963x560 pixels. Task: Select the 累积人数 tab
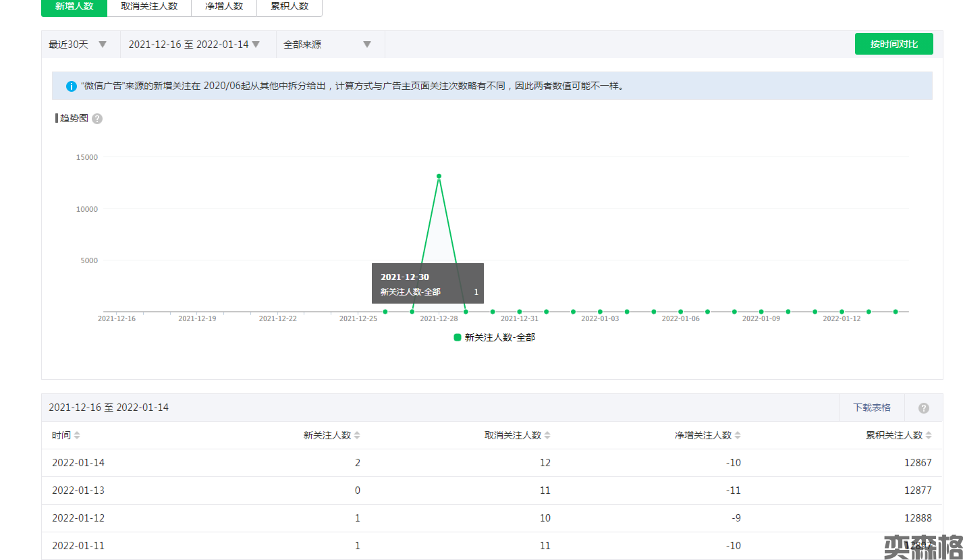pyautogui.click(x=290, y=7)
